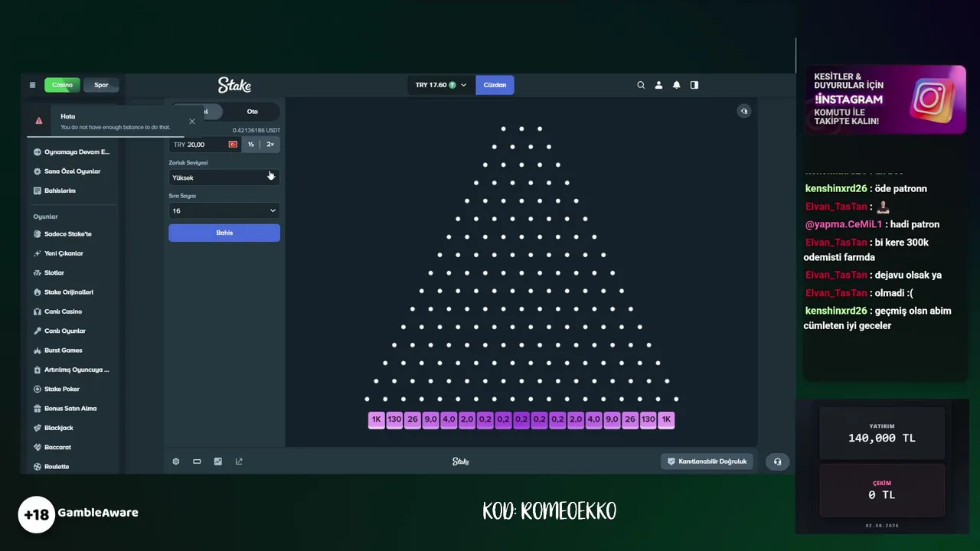This screenshot has height=551, width=980.
Task: Expand the TRY 17.60 balance dropdown
Action: coord(440,85)
